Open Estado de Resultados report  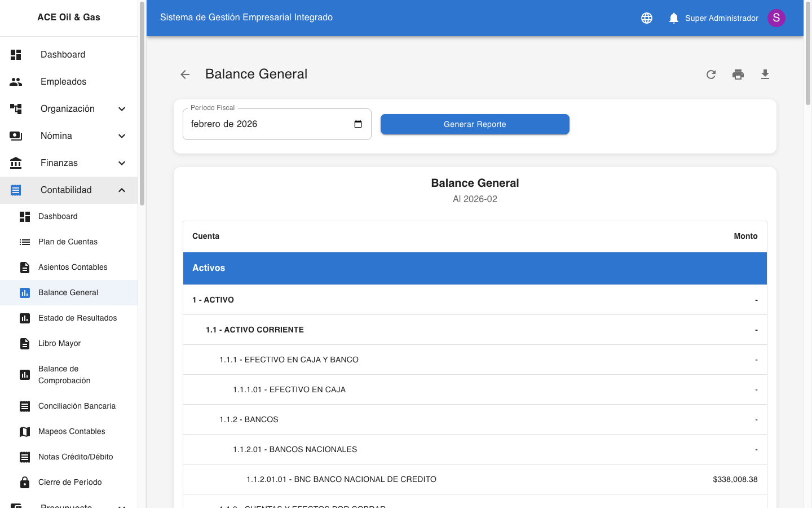click(77, 318)
